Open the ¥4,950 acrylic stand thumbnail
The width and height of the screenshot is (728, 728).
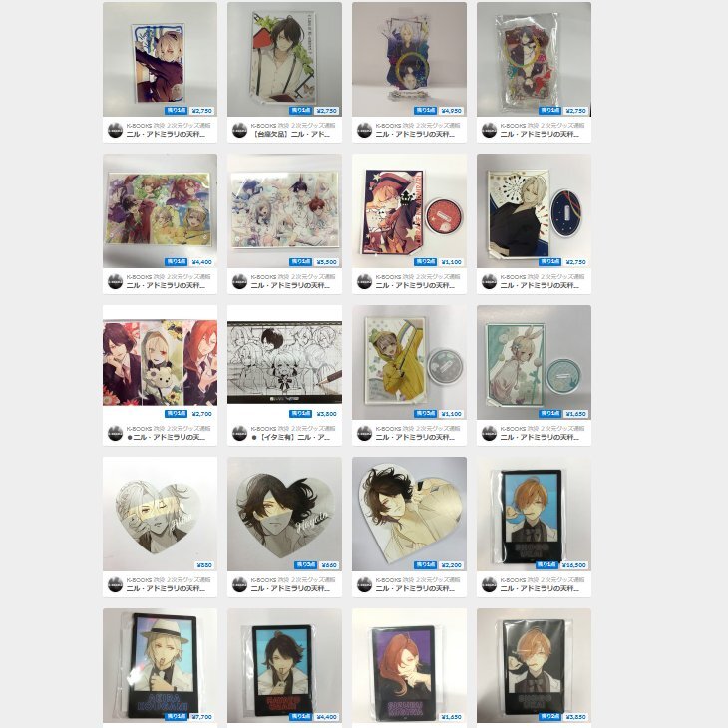409,59
